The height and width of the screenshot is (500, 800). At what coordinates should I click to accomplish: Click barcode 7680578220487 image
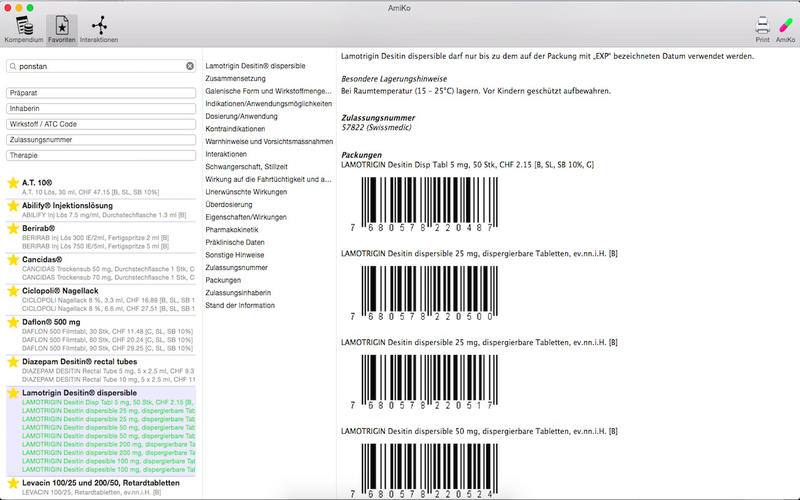pos(424,204)
